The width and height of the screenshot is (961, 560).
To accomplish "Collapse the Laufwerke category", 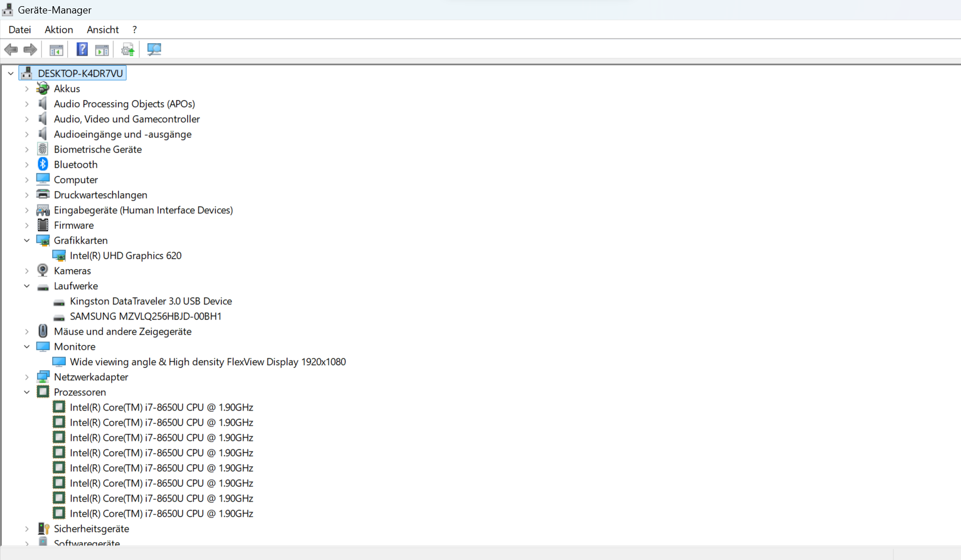I will [x=26, y=285].
